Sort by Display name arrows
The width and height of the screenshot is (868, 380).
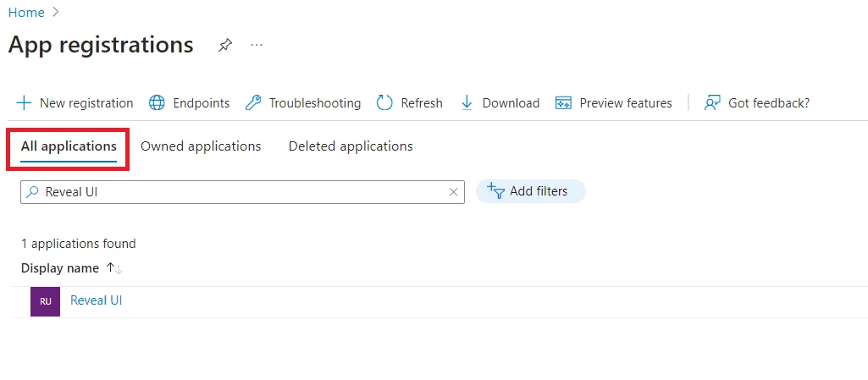coord(114,268)
